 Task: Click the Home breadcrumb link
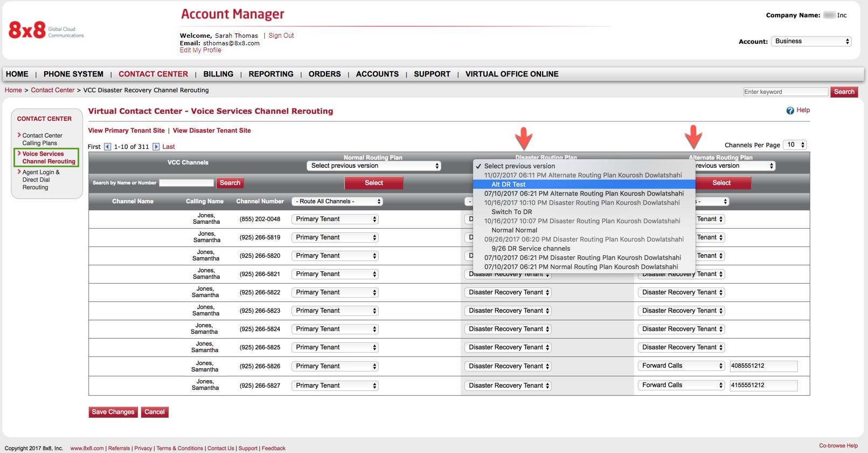click(x=13, y=90)
